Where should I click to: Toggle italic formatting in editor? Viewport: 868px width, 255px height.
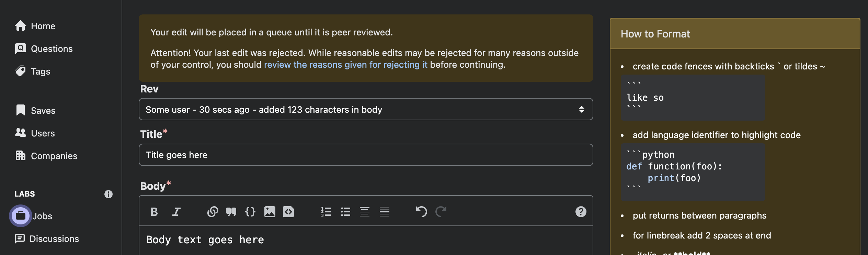click(x=176, y=212)
